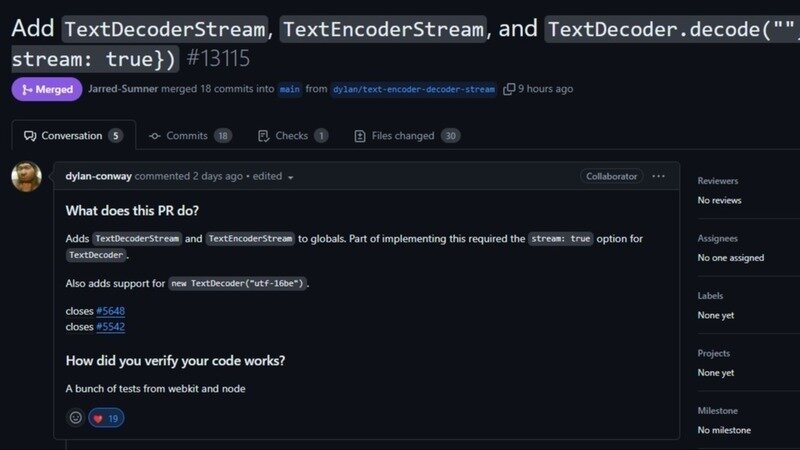Click the purple Merged status badge
Viewport: 800px width, 450px height.
point(46,89)
